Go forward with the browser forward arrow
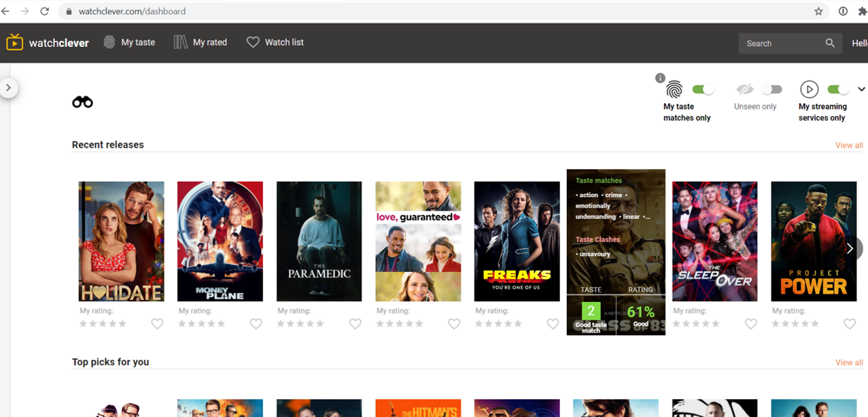 pos(25,11)
